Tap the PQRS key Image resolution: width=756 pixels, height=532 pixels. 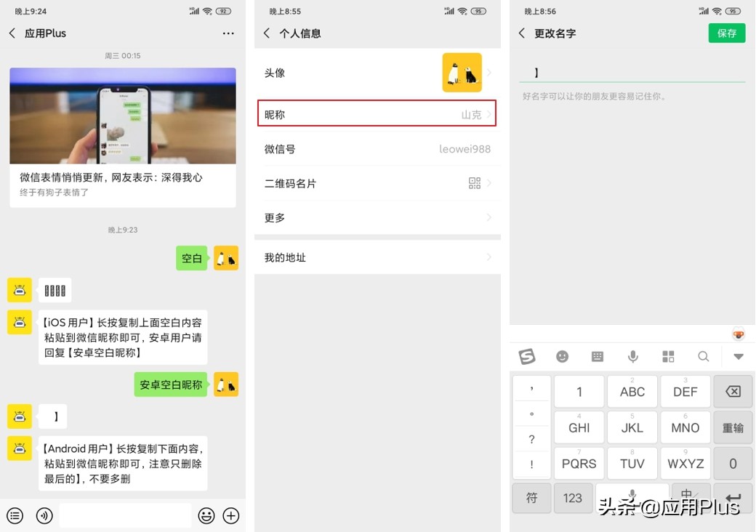579,464
